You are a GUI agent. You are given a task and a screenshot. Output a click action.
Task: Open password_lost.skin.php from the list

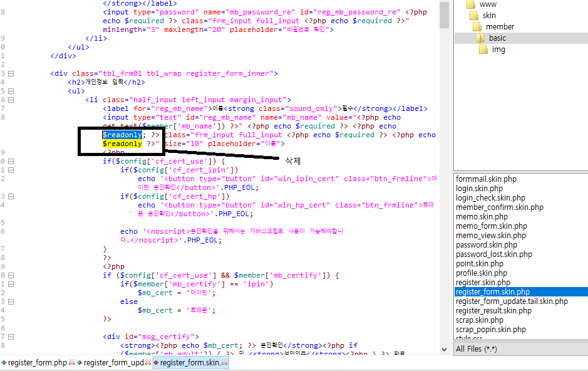click(x=494, y=254)
